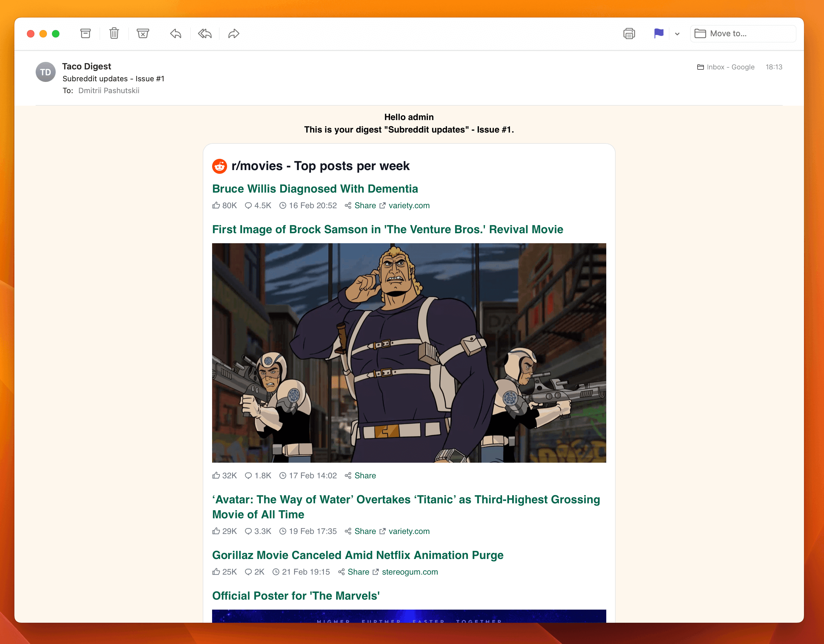
Task: Click Share on Venture Bros image post
Action: pos(365,475)
